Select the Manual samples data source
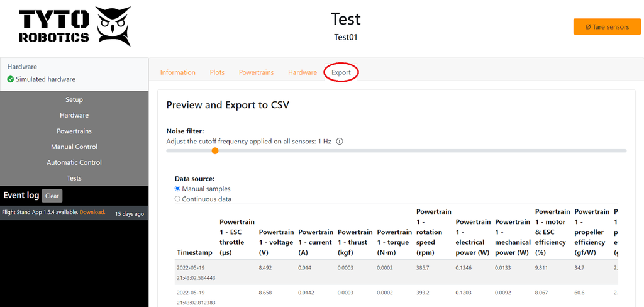 [x=177, y=189]
